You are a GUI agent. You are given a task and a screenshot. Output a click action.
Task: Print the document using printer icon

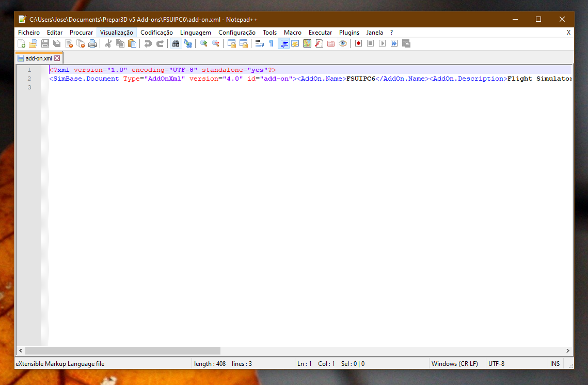pyautogui.click(x=92, y=43)
